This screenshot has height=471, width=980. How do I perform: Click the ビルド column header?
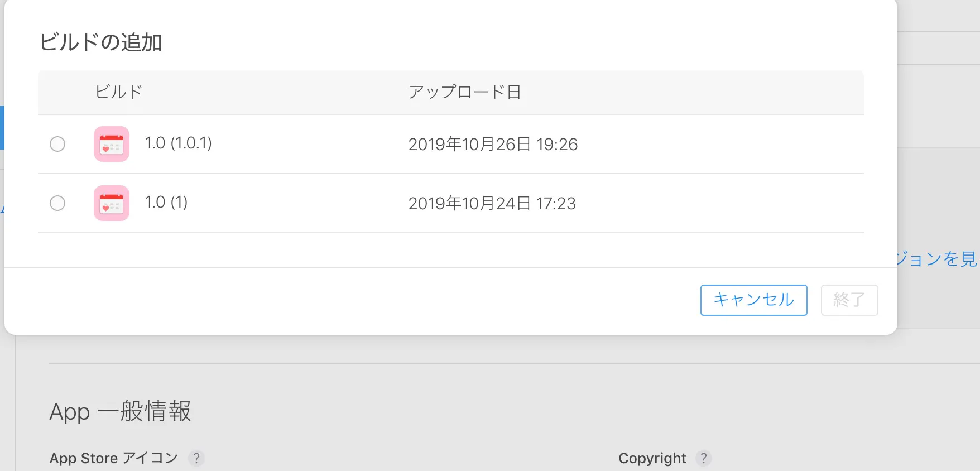(x=118, y=92)
